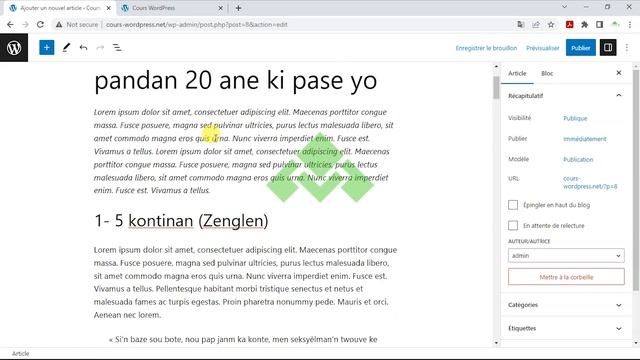Click the sidebar scrollbar down arrow
Image resolution: width=640 pixels, height=360 pixels.
click(x=636, y=343)
